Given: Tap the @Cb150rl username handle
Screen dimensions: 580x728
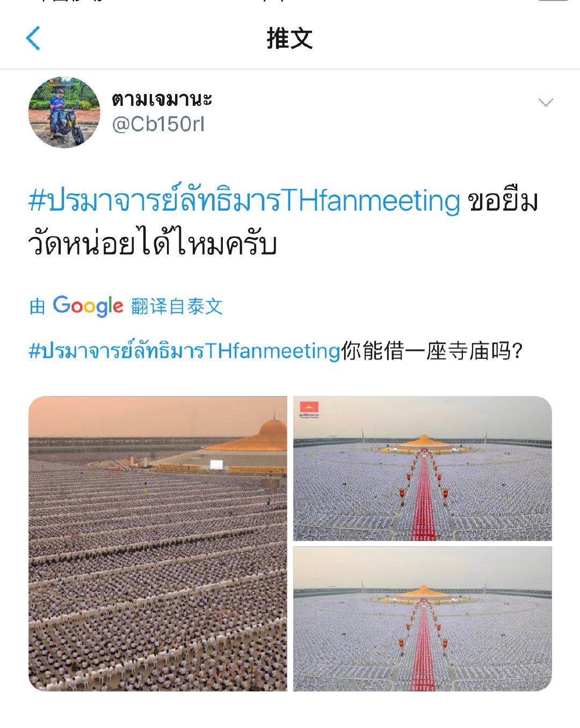Looking at the screenshot, I should [x=158, y=125].
